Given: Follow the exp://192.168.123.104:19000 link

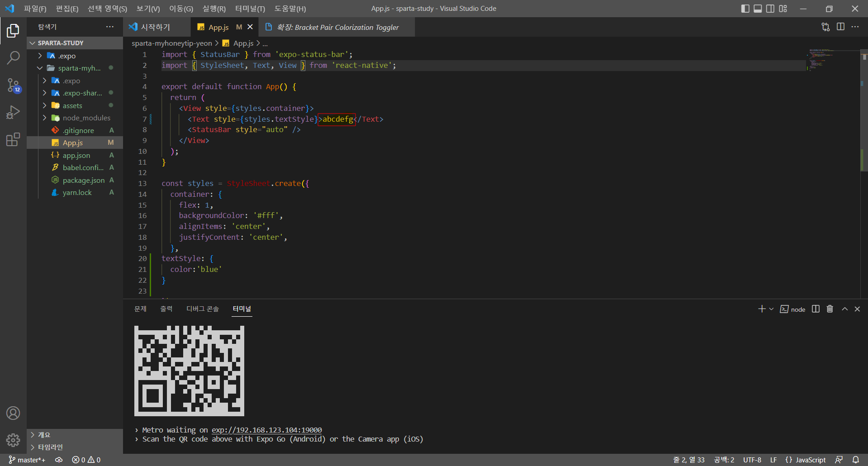Looking at the screenshot, I should pos(266,430).
